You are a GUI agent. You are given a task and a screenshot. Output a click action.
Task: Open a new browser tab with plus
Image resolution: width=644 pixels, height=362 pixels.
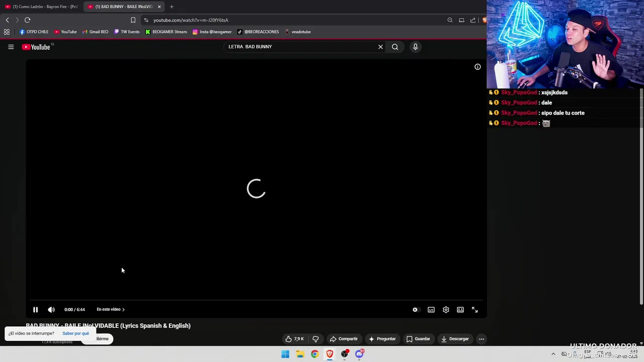point(172,7)
